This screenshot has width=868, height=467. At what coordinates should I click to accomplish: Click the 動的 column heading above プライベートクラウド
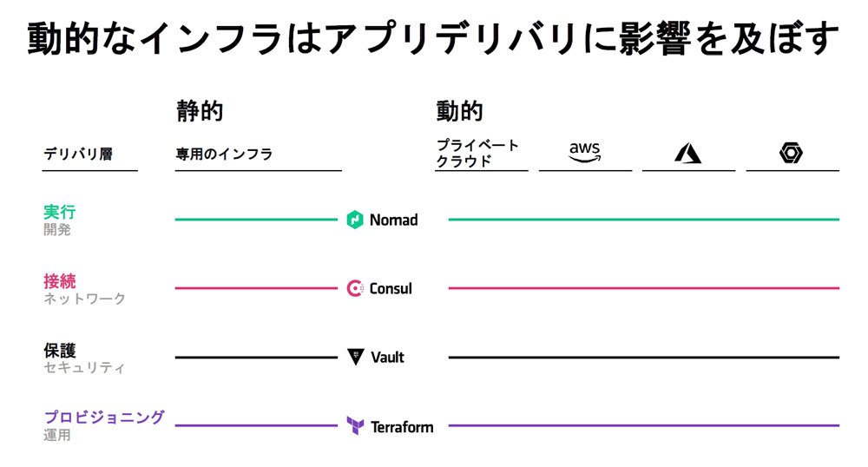[x=459, y=111]
